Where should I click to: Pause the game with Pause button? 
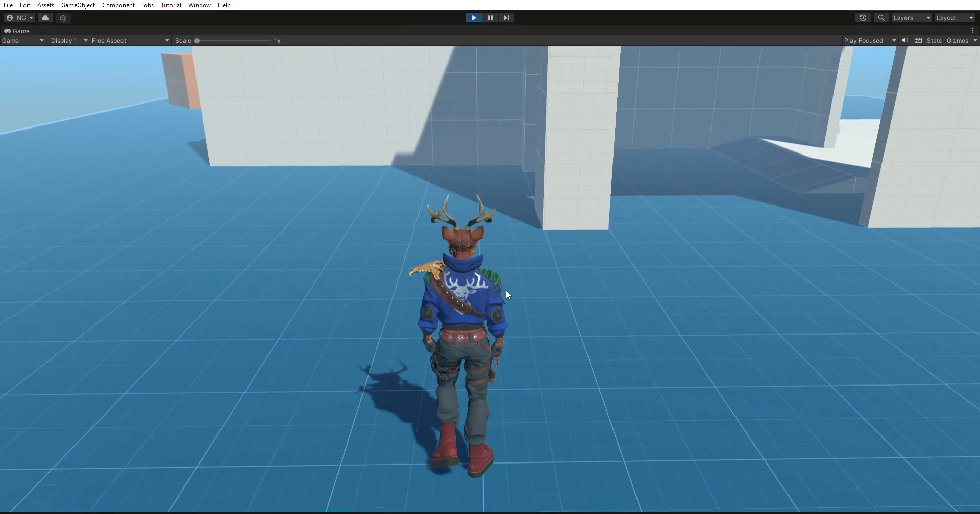490,18
